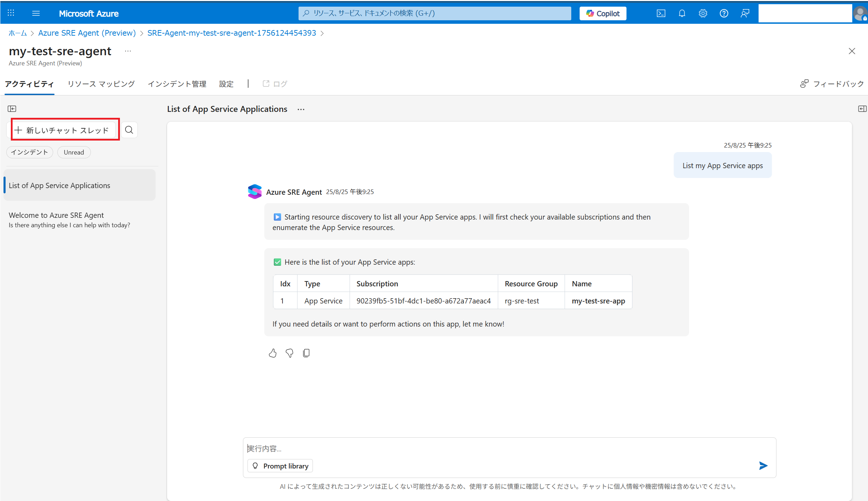The height and width of the screenshot is (501, 868).
Task: Focus the chat message input field
Action: coord(509,448)
